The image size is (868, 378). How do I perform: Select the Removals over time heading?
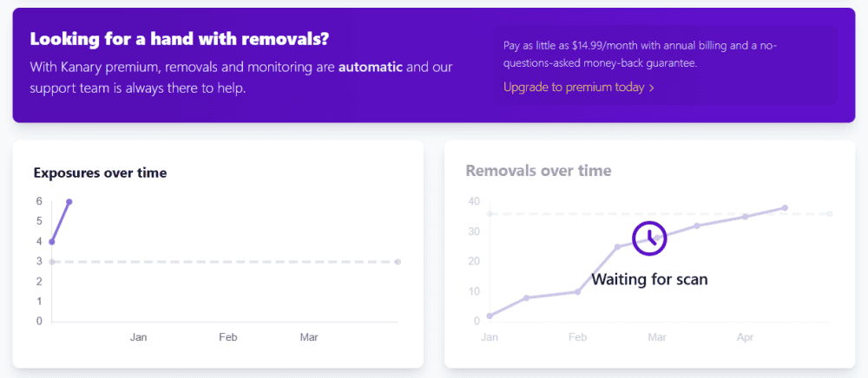point(538,171)
